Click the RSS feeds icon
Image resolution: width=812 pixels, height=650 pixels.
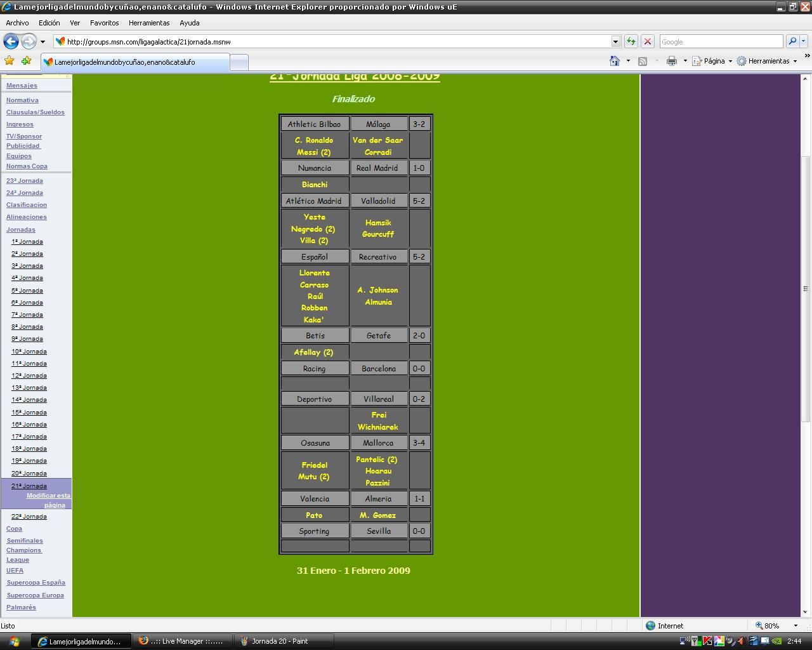coord(643,61)
